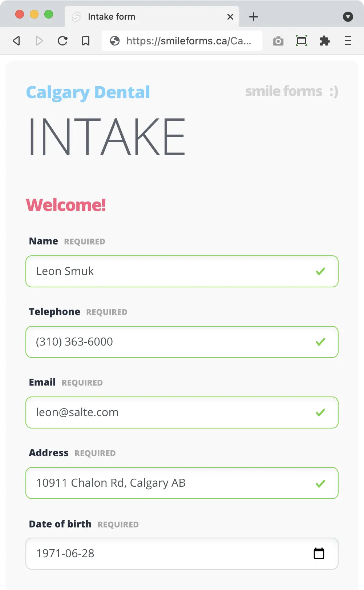
Task: Click the reload page icon
Action: pos(62,41)
